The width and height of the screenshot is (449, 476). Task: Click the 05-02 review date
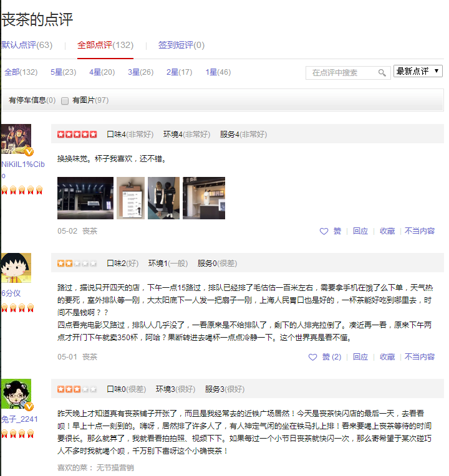[67, 231]
